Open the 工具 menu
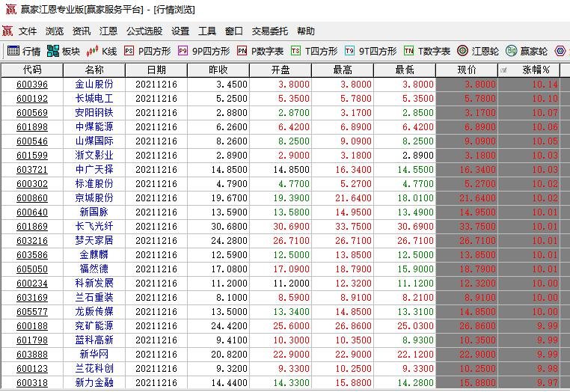Image resolution: width=570 pixels, height=392 pixels. [207, 31]
